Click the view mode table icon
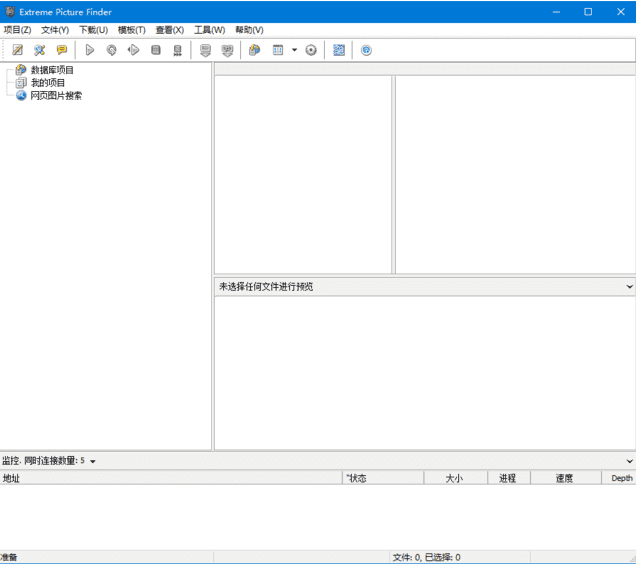 tap(278, 50)
